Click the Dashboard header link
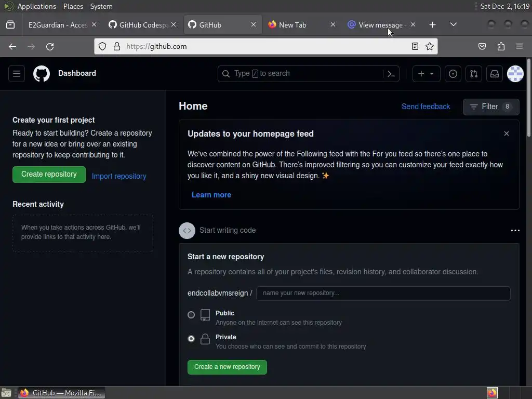The width and height of the screenshot is (532, 399). tap(77, 73)
